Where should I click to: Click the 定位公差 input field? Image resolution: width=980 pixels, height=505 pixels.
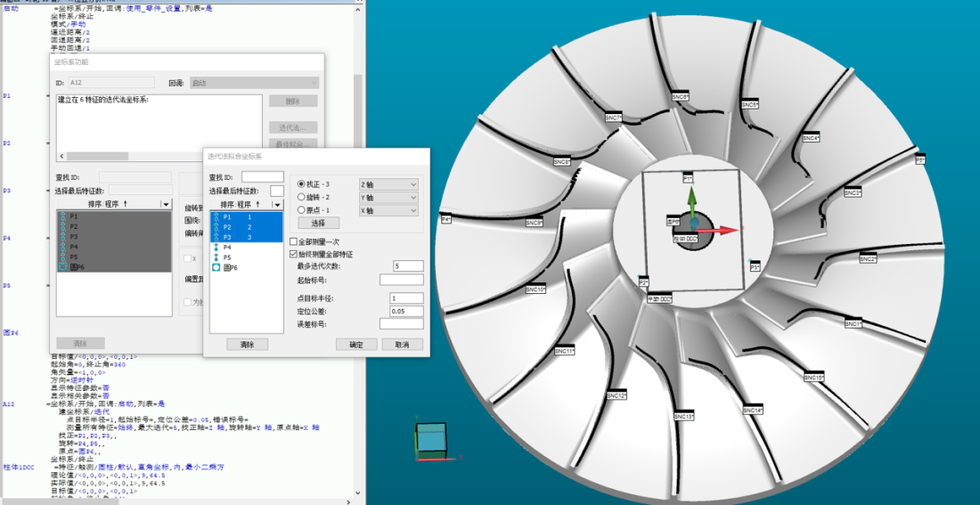(x=407, y=311)
